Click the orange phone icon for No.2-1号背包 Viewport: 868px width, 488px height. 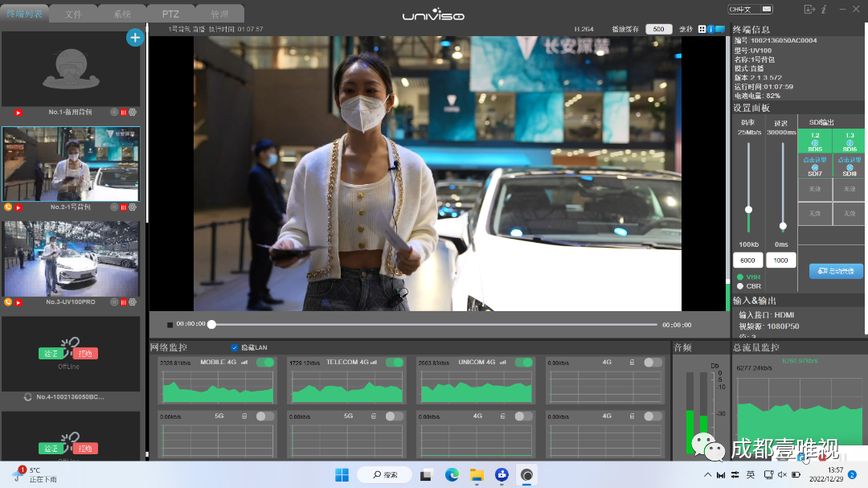pos(8,207)
